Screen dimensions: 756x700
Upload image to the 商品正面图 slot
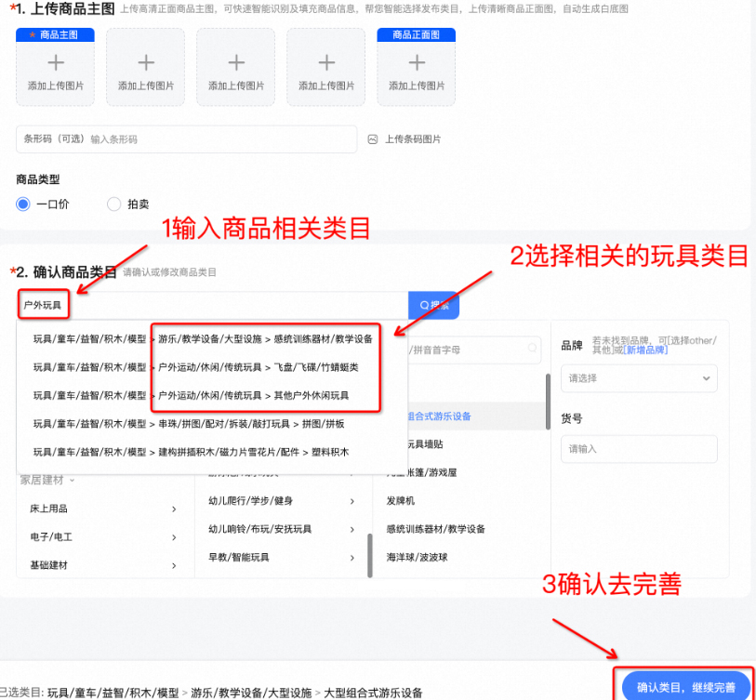416,67
